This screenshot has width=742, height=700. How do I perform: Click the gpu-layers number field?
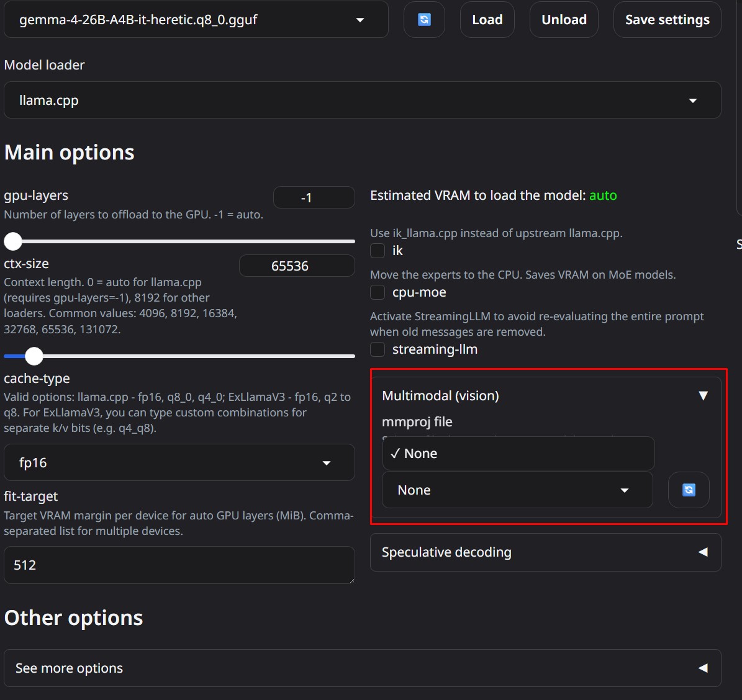pyautogui.click(x=314, y=197)
